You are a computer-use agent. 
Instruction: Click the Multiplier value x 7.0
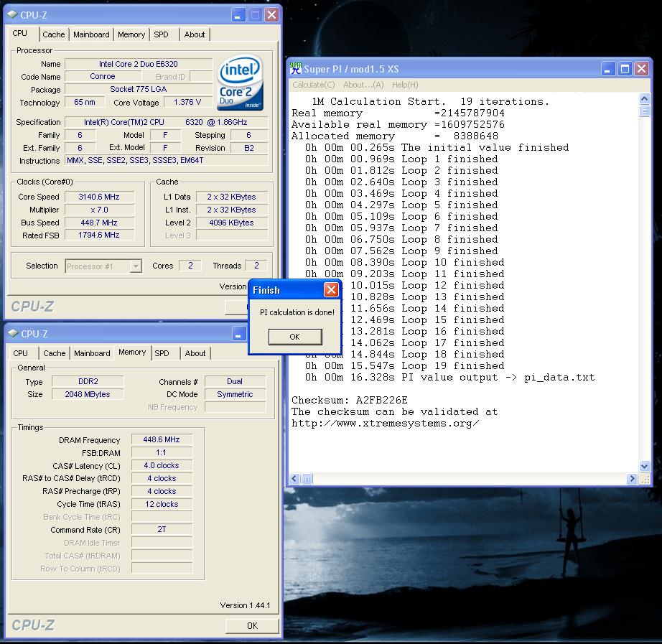point(99,210)
